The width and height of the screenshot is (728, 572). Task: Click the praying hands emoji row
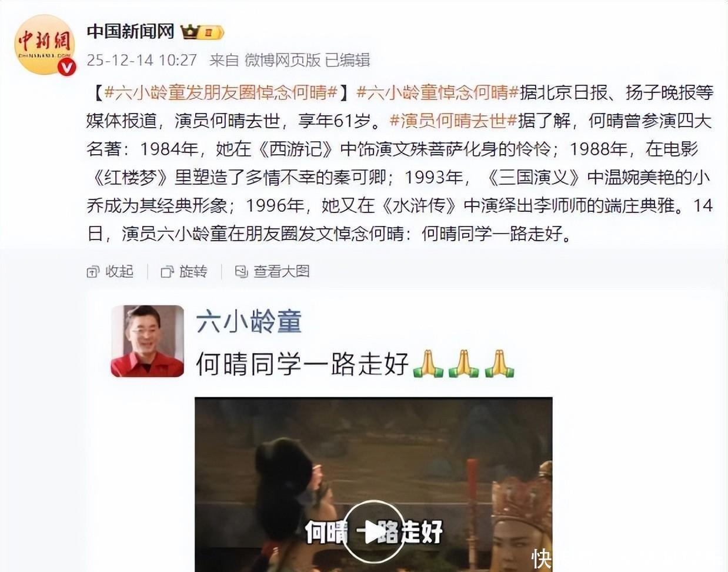click(x=463, y=364)
